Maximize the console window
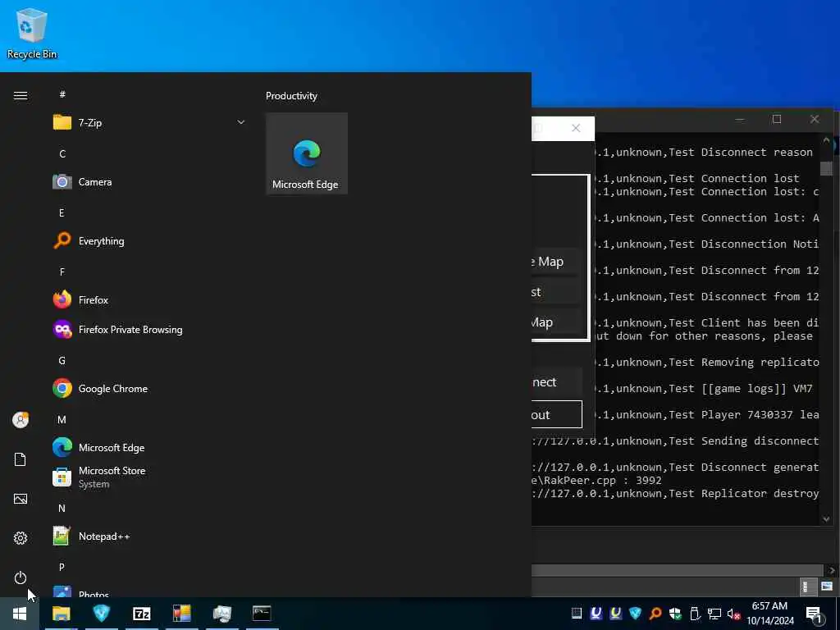Screen dimensions: 840x630 pos(777,119)
